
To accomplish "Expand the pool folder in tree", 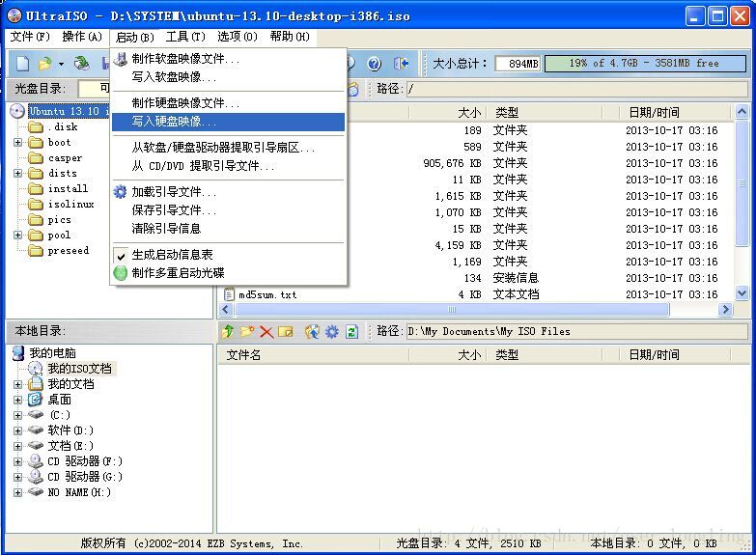I will [x=17, y=235].
